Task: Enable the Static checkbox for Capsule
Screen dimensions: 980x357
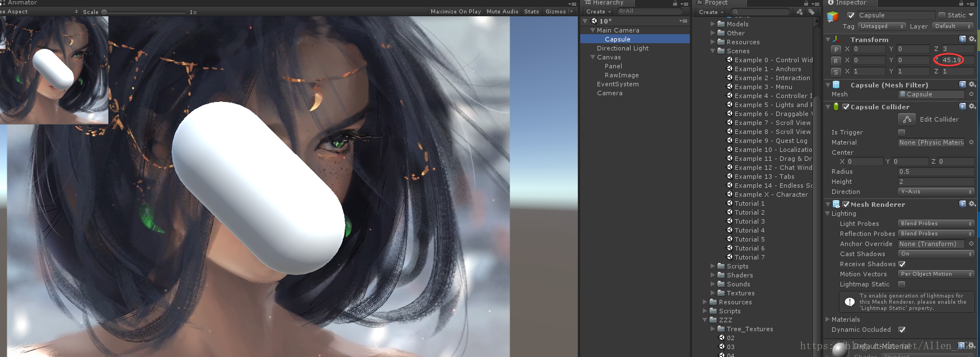Action: (x=942, y=15)
